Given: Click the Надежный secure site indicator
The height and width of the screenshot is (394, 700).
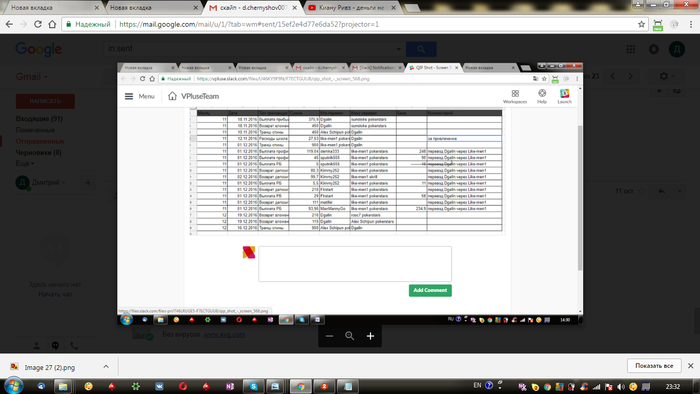Looking at the screenshot, I should click(88, 25).
